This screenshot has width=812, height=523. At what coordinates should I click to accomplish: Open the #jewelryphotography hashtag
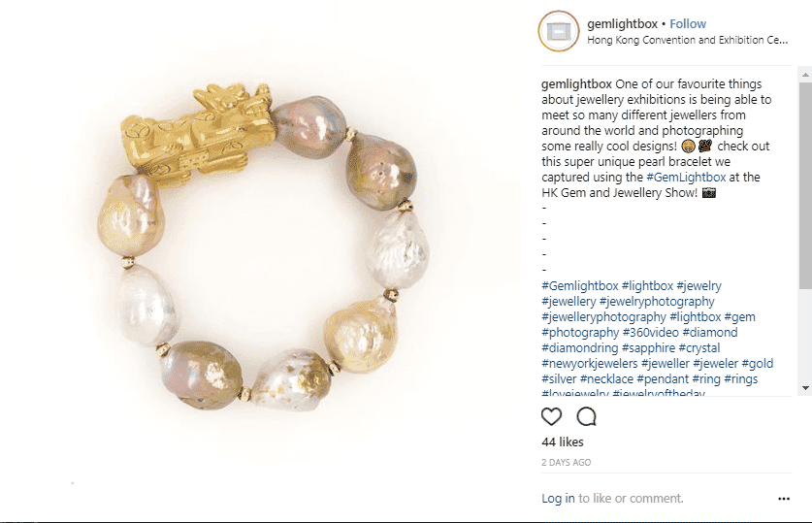(657, 302)
